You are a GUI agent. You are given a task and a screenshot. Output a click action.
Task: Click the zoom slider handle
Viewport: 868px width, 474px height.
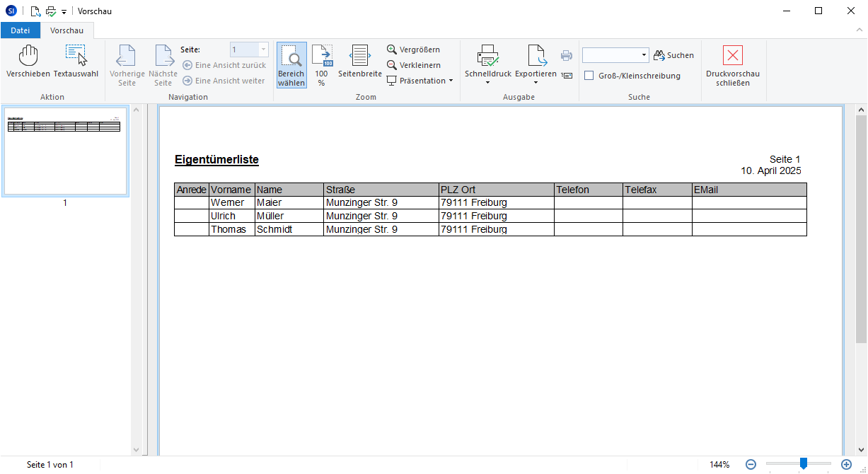tap(803, 464)
